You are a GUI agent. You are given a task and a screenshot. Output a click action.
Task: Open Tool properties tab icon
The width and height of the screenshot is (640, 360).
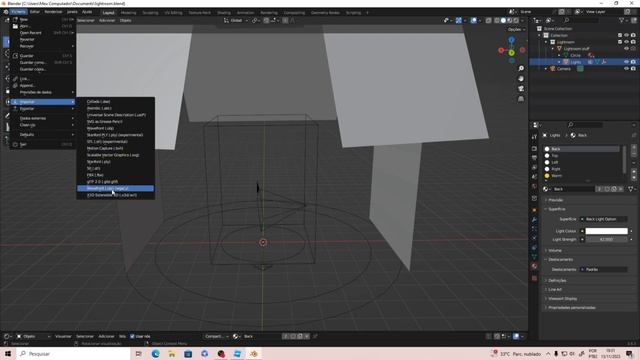[534, 137]
